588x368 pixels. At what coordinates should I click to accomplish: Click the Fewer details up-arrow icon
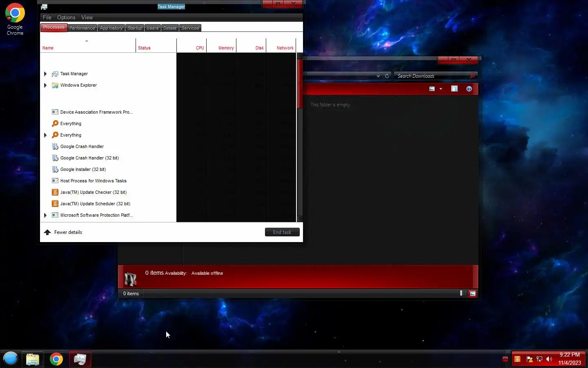click(47, 232)
